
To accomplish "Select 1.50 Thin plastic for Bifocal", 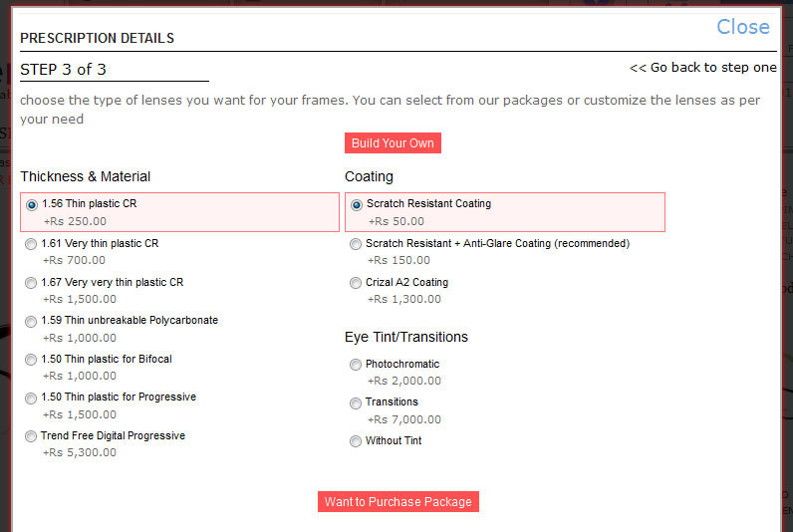I will point(32,360).
